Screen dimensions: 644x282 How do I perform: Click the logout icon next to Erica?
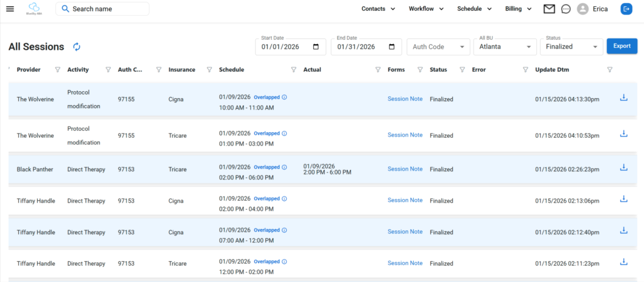626,9
